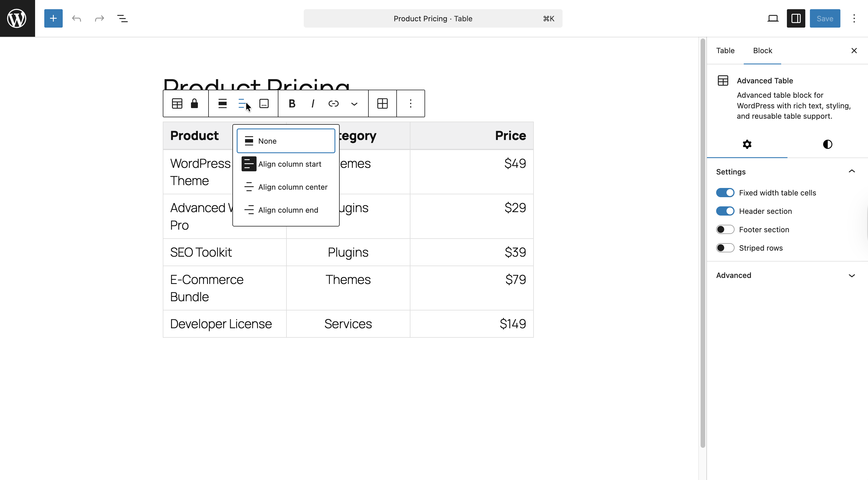Expand the Advanced panel
868x480 pixels.
click(787, 276)
